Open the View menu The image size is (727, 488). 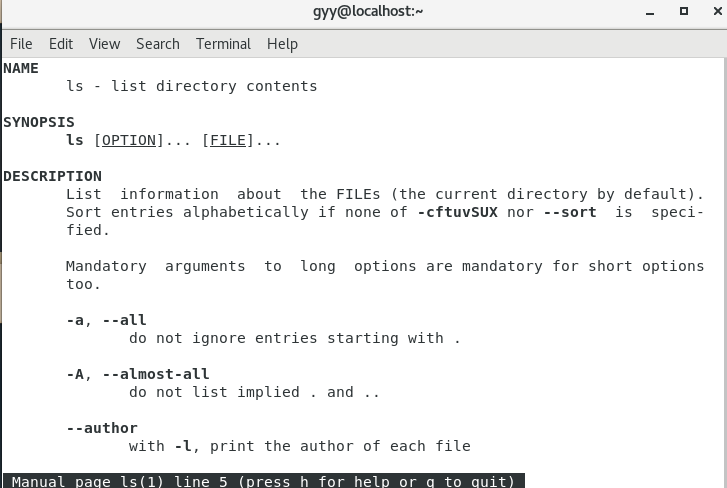tap(104, 44)
